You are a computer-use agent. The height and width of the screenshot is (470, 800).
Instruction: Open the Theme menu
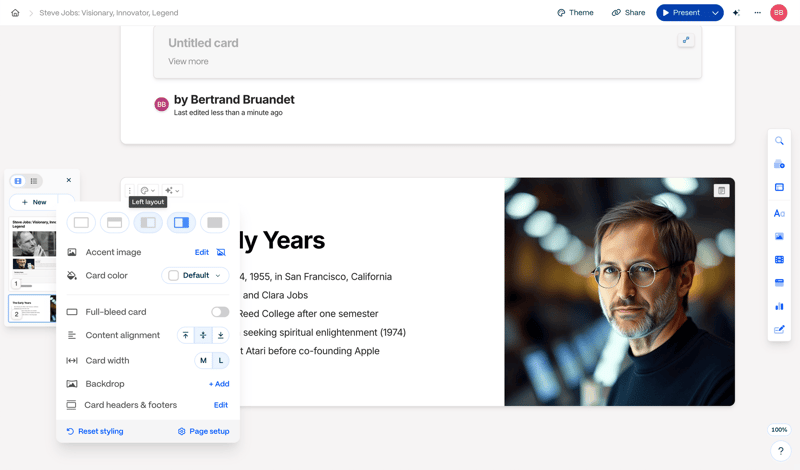575,13
